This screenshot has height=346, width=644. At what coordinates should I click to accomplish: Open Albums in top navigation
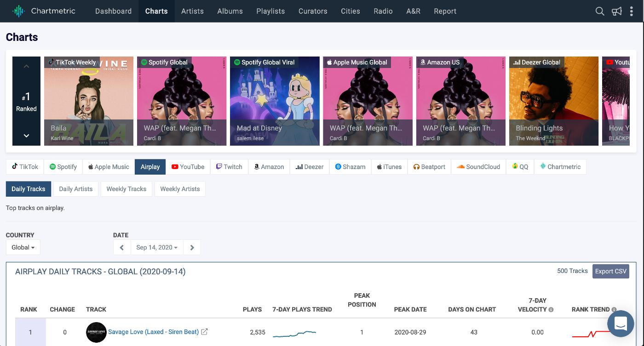[230, 11]
